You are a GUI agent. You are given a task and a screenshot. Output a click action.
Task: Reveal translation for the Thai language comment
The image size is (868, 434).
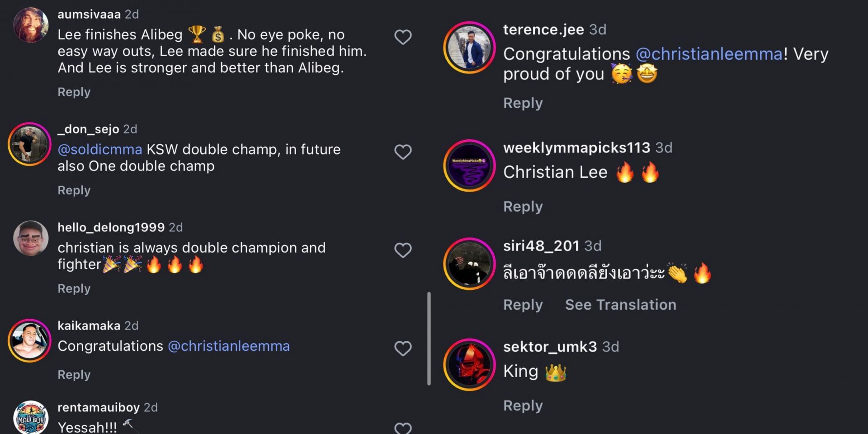[620, 305]
